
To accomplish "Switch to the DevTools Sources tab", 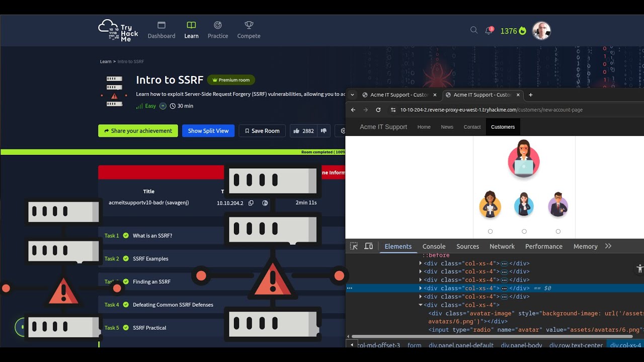I will (x=467, y=246).
